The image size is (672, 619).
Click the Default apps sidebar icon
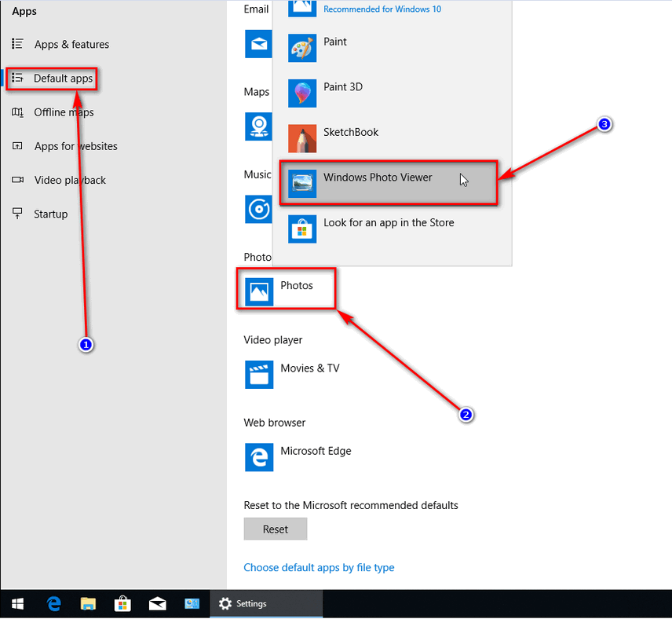tap(17, 78)
